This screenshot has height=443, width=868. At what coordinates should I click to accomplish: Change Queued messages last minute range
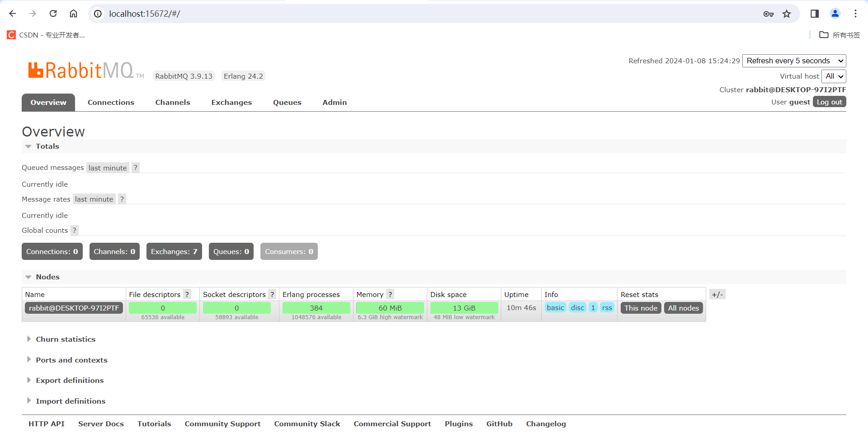tap(108, 168)
